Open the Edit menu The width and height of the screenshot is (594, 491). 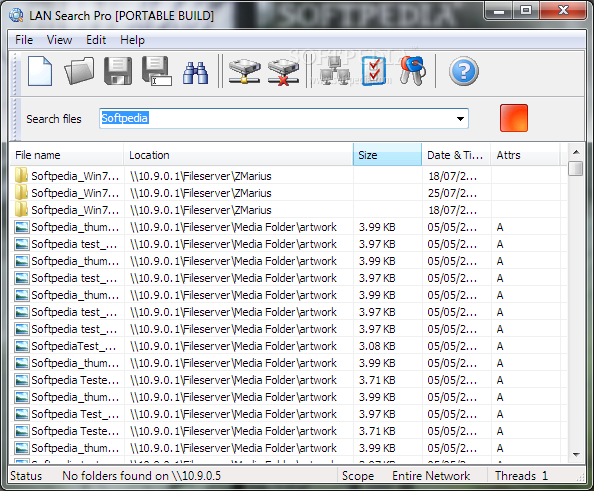pos(96,40)
